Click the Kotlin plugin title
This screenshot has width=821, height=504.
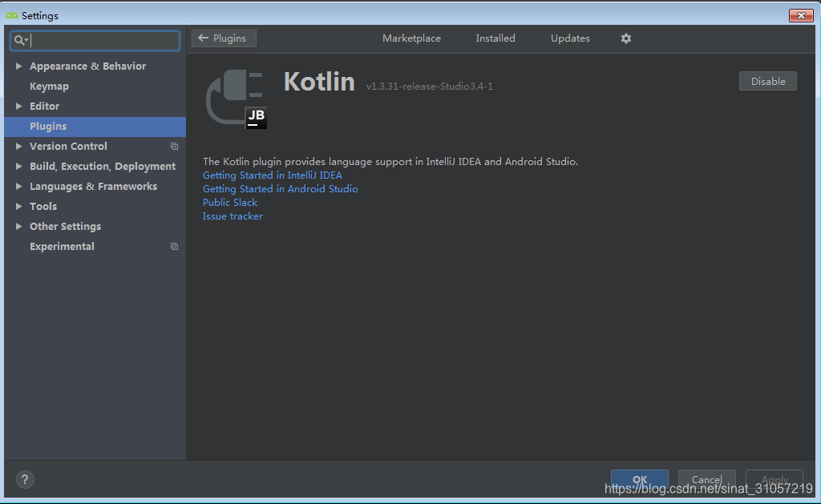click(x=319, y=82)
